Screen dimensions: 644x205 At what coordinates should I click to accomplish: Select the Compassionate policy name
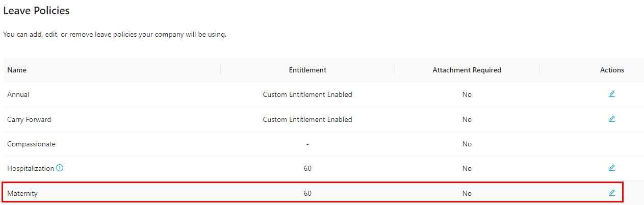pos(31,144)
